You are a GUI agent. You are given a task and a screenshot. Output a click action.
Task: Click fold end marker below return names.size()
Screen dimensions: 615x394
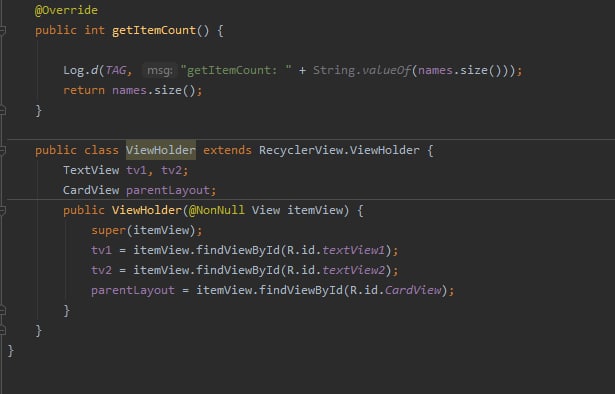[x=2, y=111]
